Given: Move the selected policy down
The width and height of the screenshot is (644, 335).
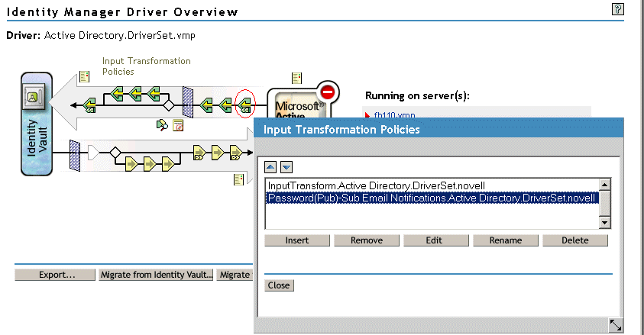Looking at the screenshot, I should click(x=286, y=167).
